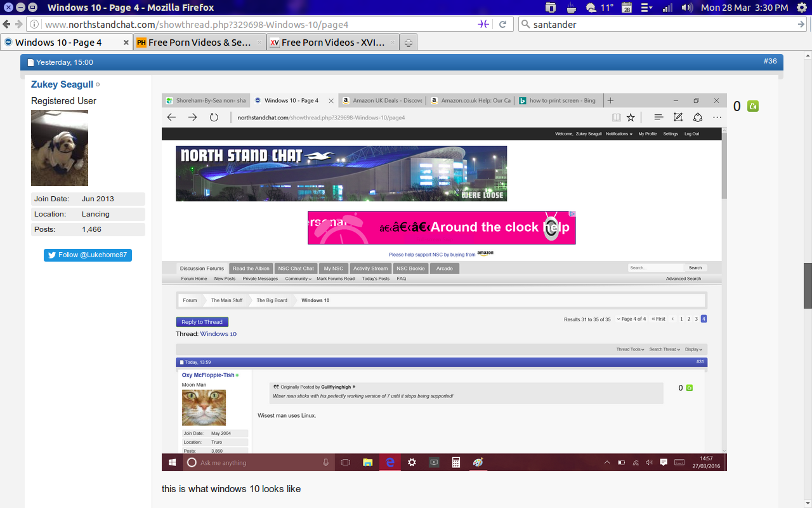The width and height of the screenshot is (812, 508).
Task: Click the 'Log Out' link in the embedded forum header
Action: pyautogui.click(x=691, y=134)
